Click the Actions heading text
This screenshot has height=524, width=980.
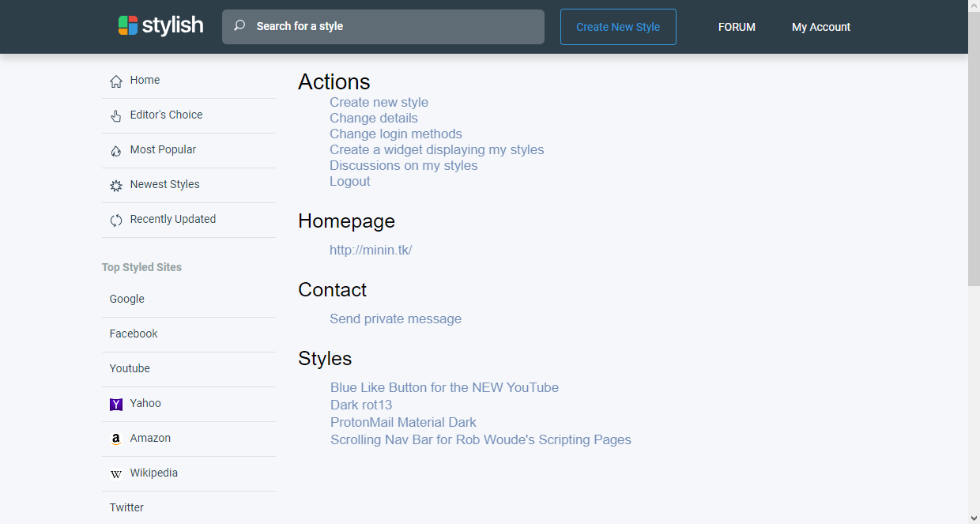pyautogui.click(x=334, y=81)
